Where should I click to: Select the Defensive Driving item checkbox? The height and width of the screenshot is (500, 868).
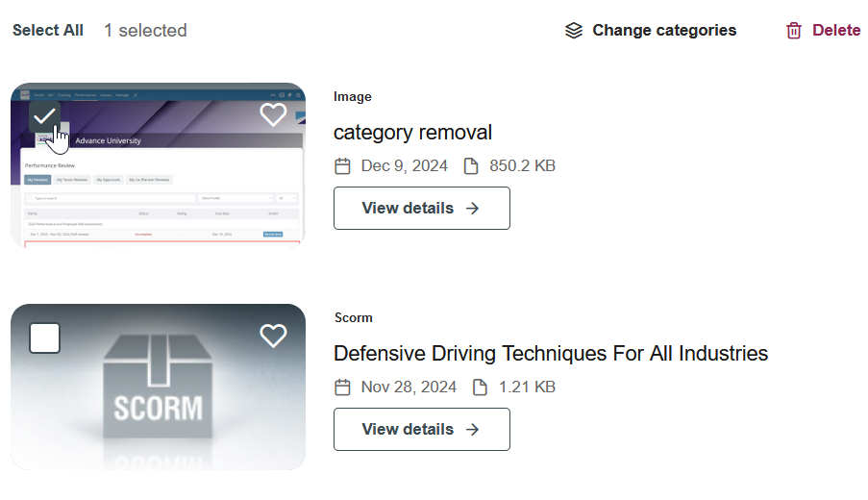pyautogui.click(x=44, y=338)
